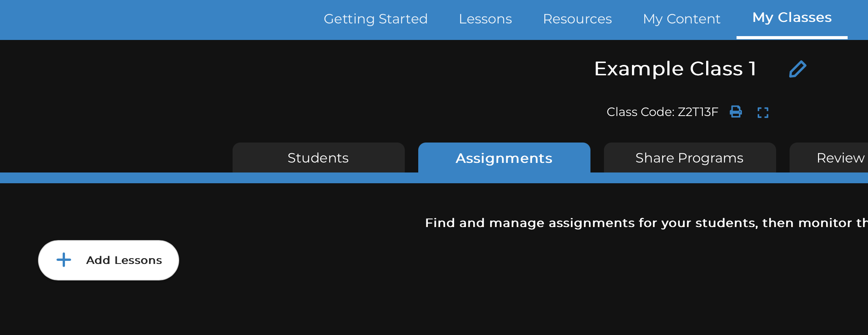Click the My Classes navigation item
This screenshot has height=335, width=868.
(x=792, y=18)
